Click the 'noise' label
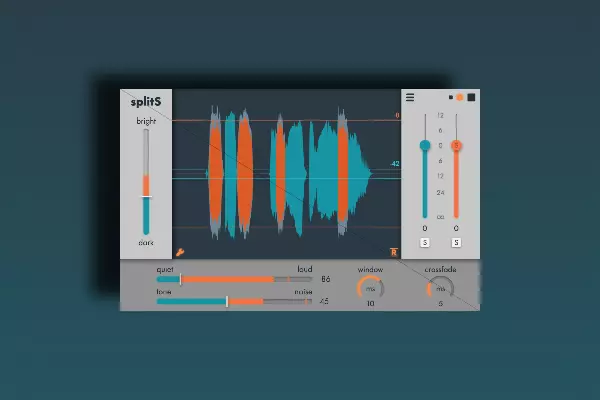600x400 pixels. click(x=303, y=292)
